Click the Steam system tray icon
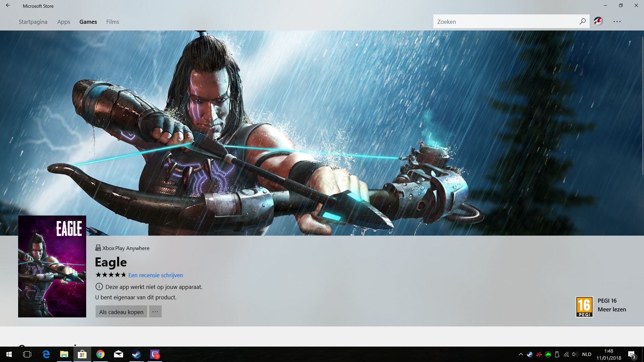 530,354
